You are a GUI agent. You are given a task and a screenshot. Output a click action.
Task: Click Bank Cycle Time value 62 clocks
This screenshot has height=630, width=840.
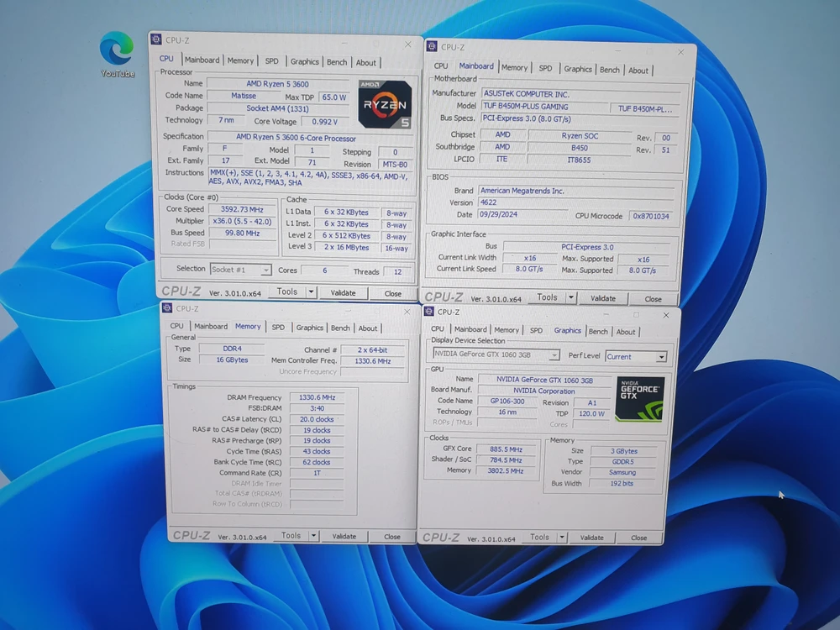[318, 462]
